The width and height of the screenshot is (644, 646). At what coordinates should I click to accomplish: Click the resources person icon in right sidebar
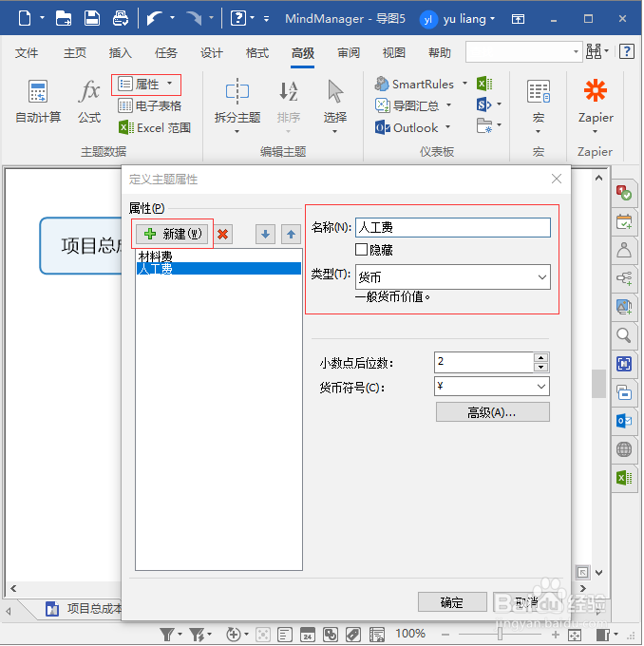point(624,250)
